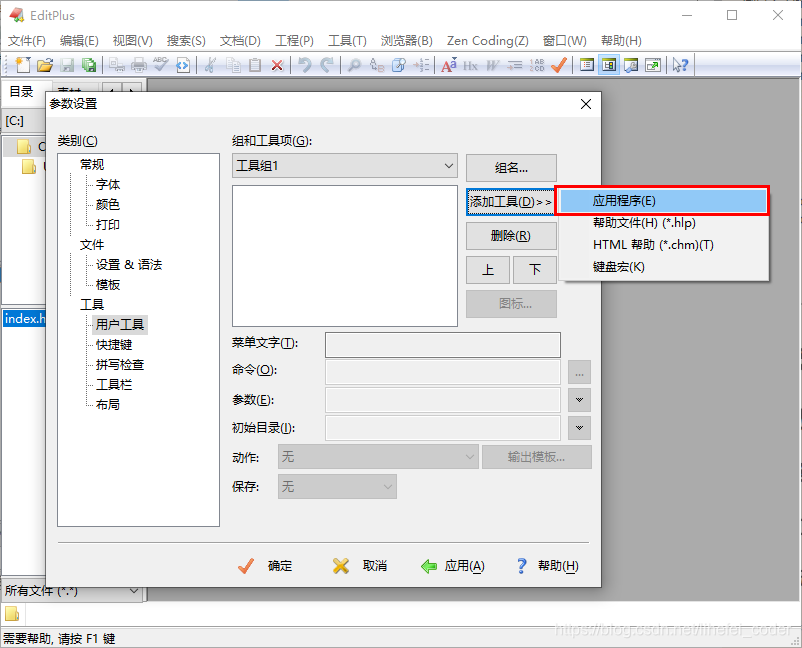Close the 参数设置 dialog
This screenshot has height=648, width=802.
point(586,104)
